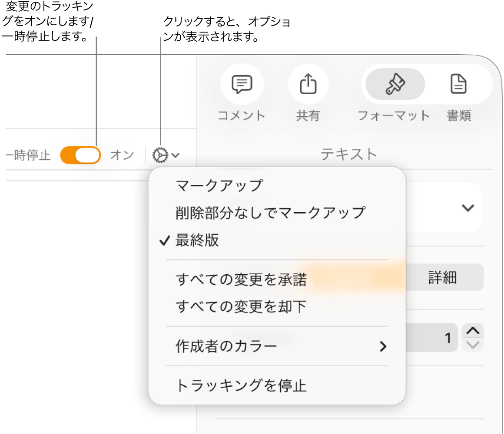Increase value with the stepper up arrow
The height and width of the screenshot is (434, 504).
pyautogui.click(x=473, y=331)
